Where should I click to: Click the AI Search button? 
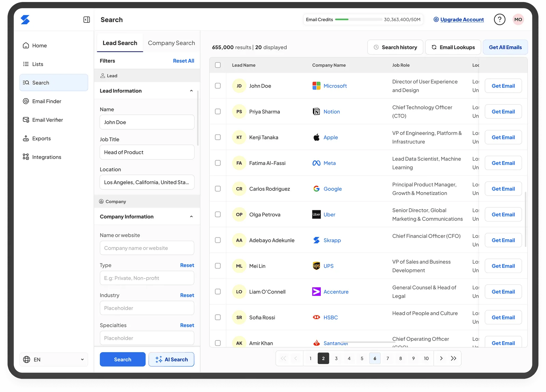[x=171, y=360]
